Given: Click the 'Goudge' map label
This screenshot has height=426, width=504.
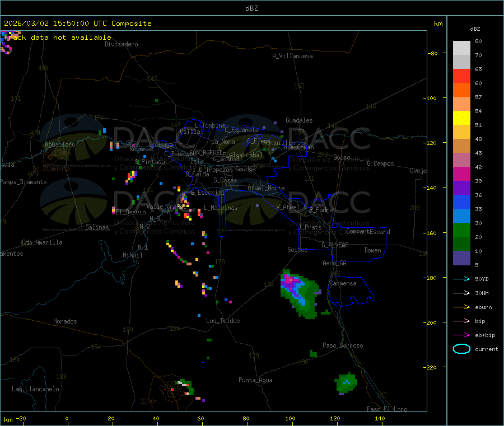Looking at the screenshot, I should [x=245, y=169].
